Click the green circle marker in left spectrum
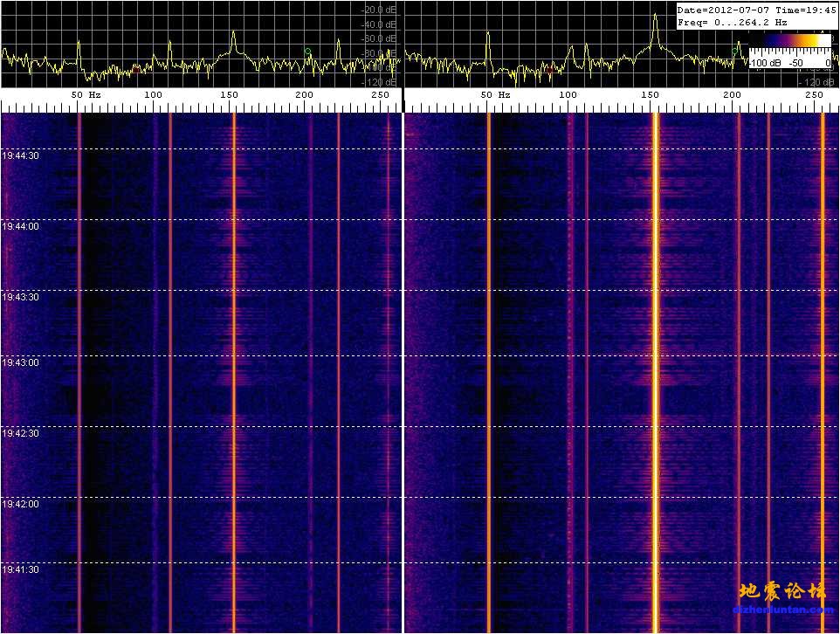Image resolution: width=840 pixels, height=634 pixels. click(x=307, y=52)
